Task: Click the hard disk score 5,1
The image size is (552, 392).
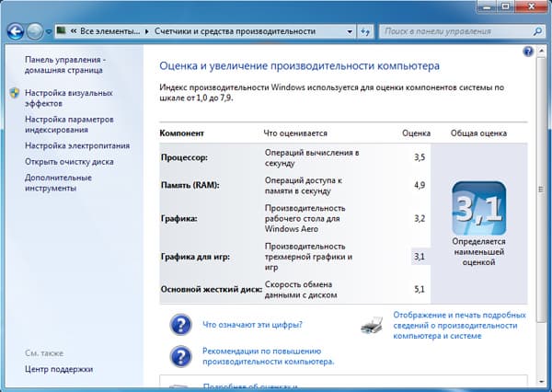Action: (420, 289)
